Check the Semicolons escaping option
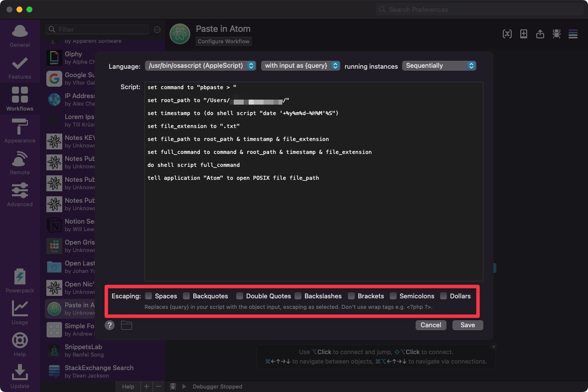The image size is (588, 392). point(393,296)
